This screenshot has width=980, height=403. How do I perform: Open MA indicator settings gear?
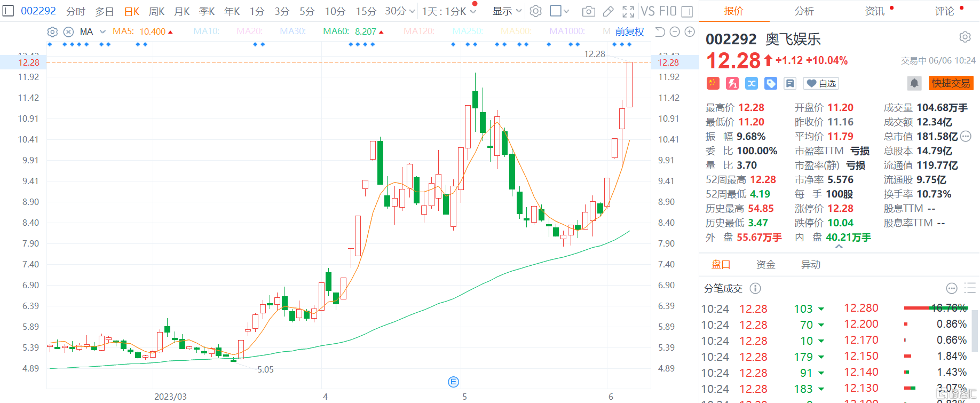(x=52, y=32)
